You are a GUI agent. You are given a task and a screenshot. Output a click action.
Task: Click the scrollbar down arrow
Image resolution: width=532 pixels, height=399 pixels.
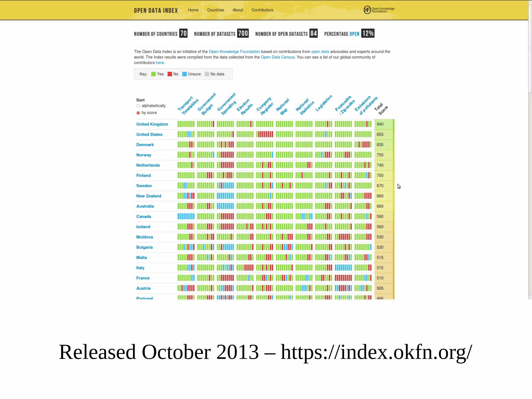click(x=530, y=297)
